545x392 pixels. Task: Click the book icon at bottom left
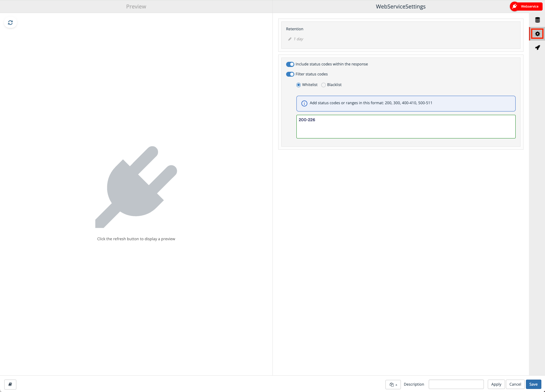coord(10,384)
